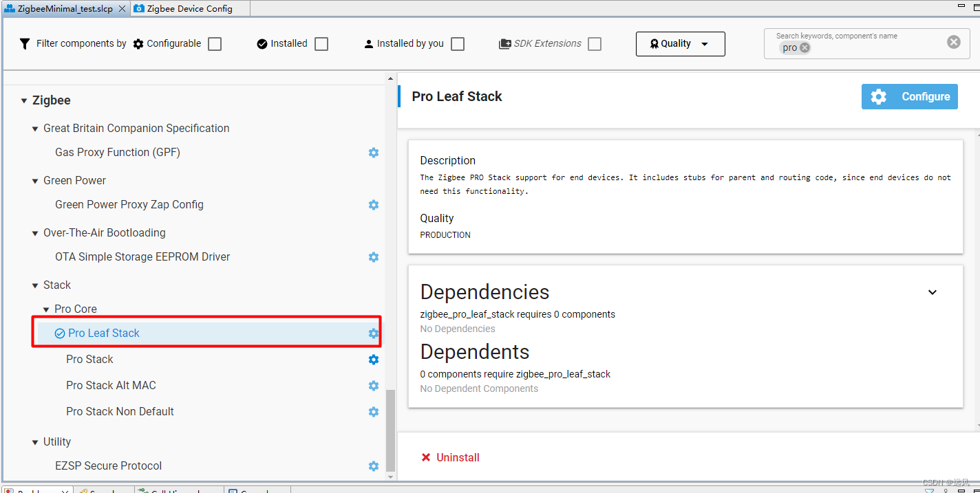
Task: Click Uninstall for the Pro Leaf Stack component
Action: tap(450, 457)
